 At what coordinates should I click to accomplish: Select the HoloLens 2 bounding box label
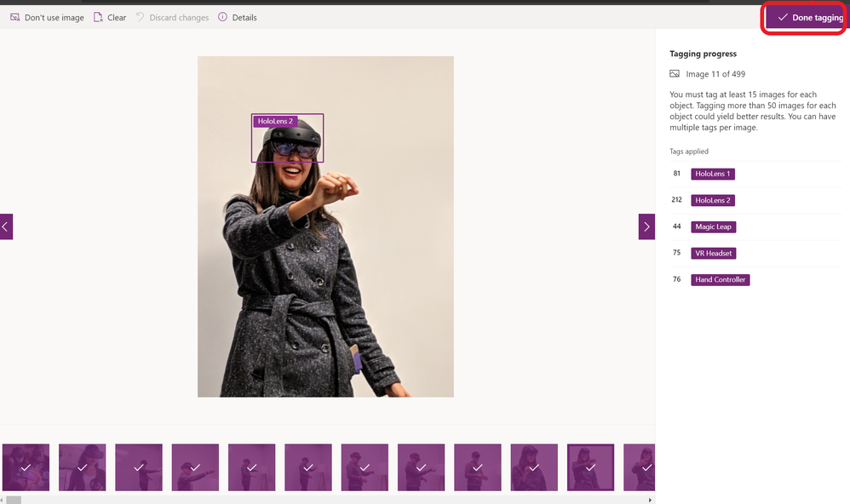point(275,121)
